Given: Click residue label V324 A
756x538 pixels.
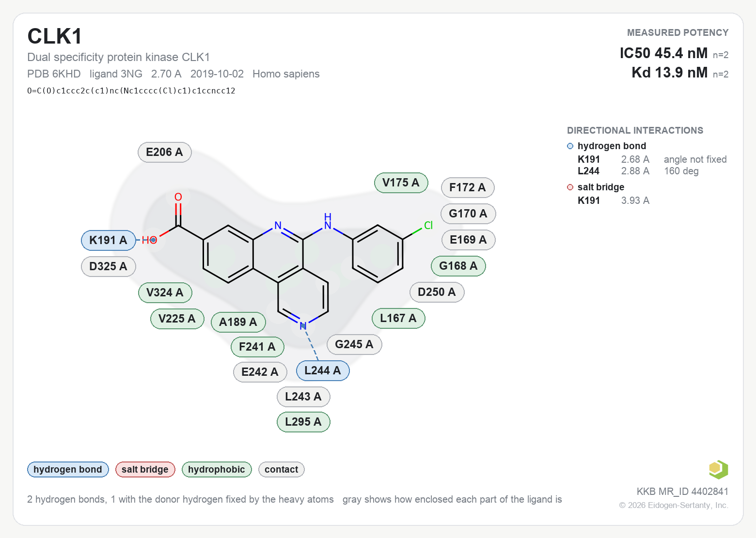Looking at the screenshot, I should tap(165, 292).
